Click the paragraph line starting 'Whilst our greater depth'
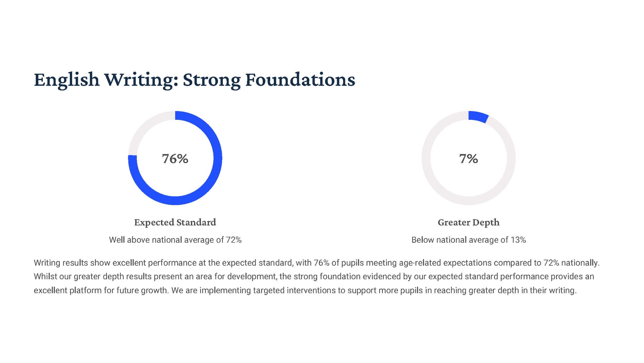Screen dimensions: 644x363 [314, 277]
